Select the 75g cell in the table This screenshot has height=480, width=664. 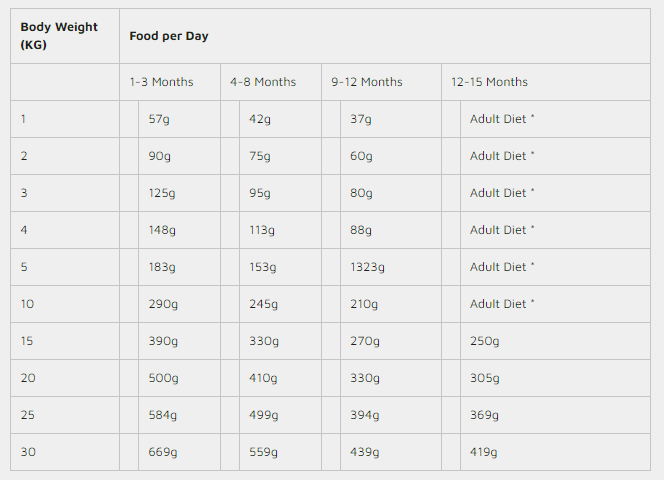pos(260,156)
